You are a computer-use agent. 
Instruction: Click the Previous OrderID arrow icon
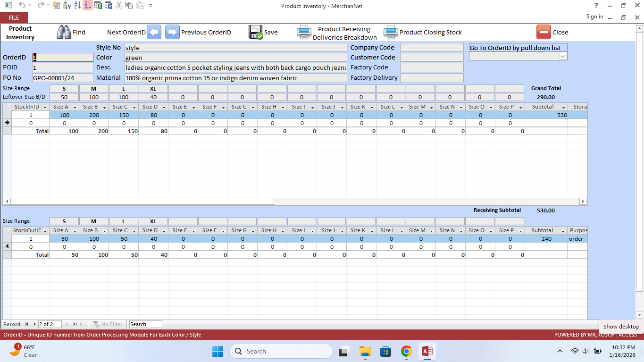pos(172,32)
